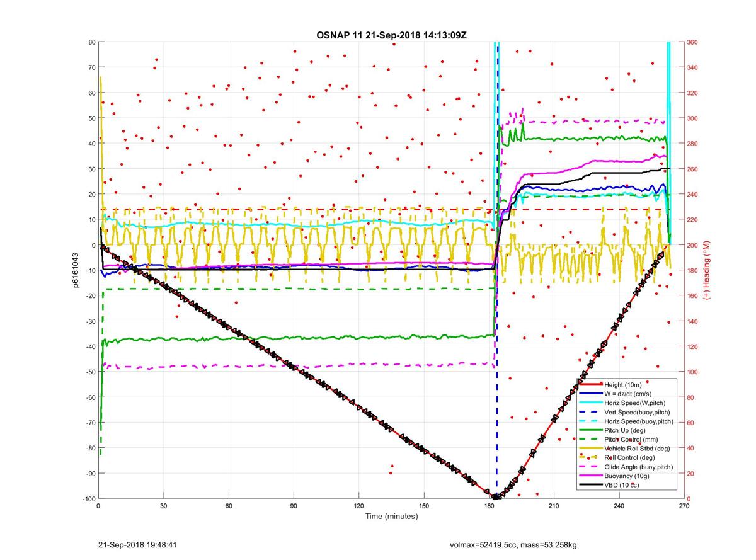Viewport: 756px width, 560px height.
Task: Click legend entry 'Horiz Speed(W,pitch)'
Action: [x=634, y=403]
